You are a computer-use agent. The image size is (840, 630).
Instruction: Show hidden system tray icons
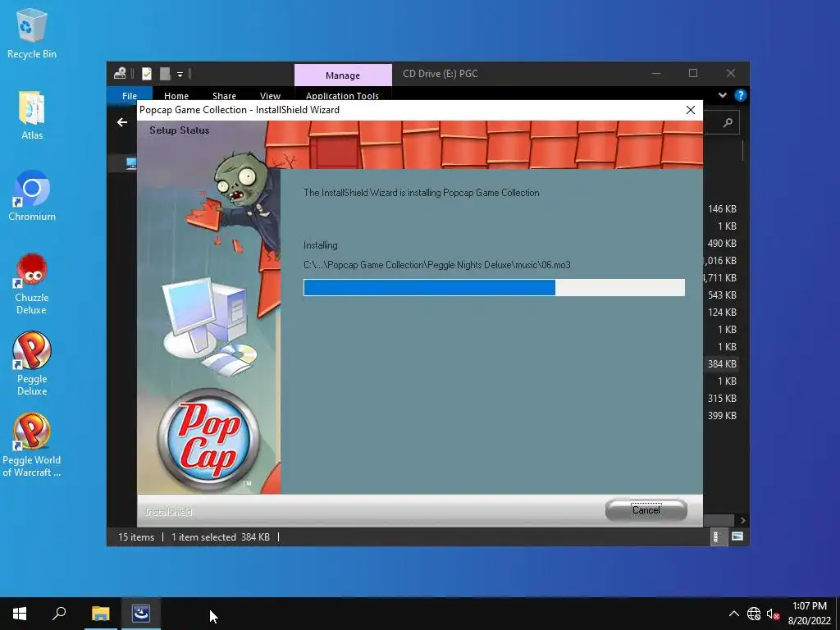[734, 614]
